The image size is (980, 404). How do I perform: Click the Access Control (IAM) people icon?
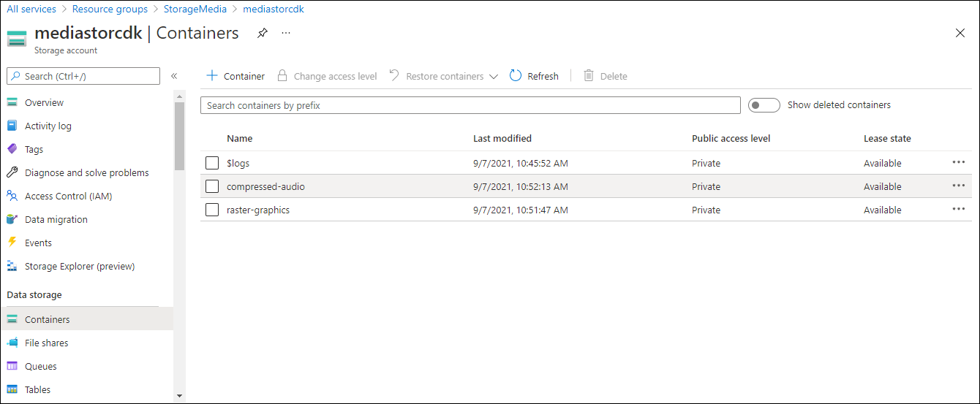click(12, 196)
